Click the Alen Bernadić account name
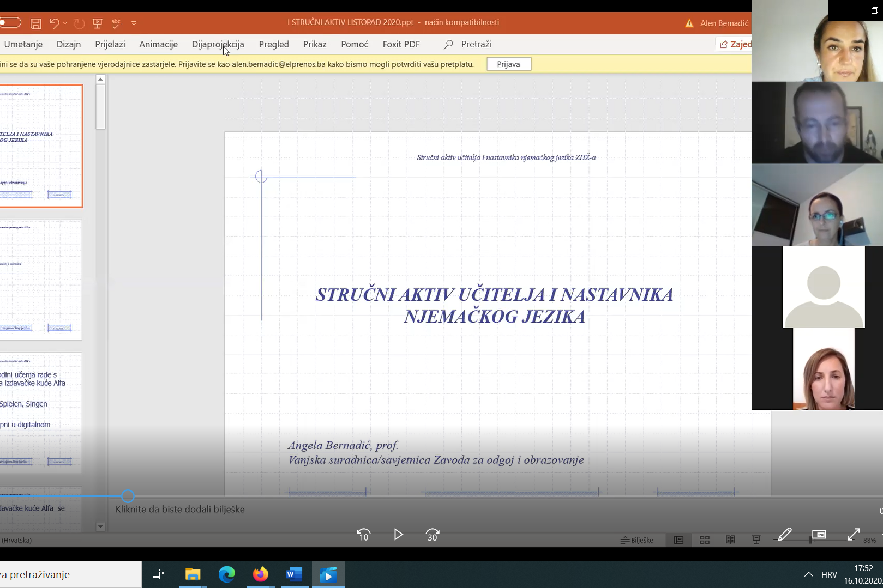This screenshot has width=883, height=588. (x=724, y=23)
